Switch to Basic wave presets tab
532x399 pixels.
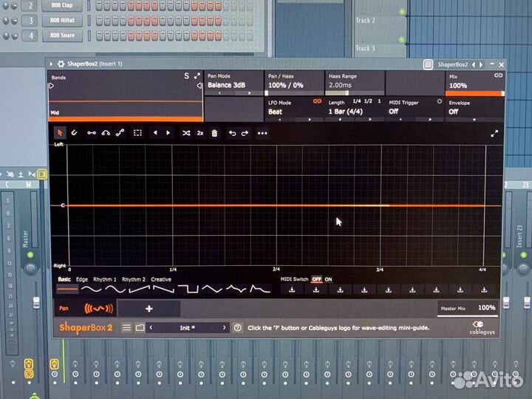(64, 279)
